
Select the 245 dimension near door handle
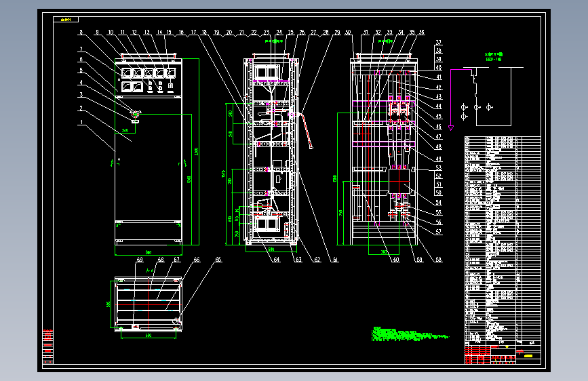(125, 130)
